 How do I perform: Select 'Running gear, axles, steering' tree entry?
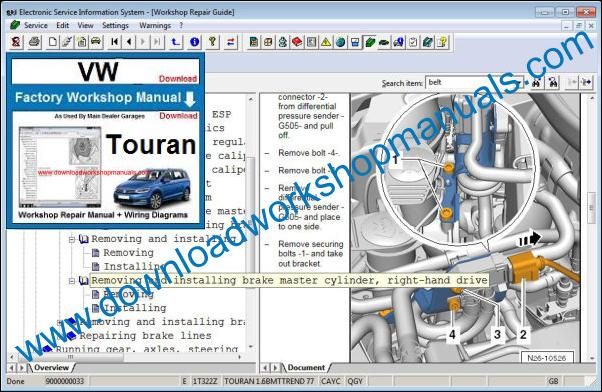[x=147, y=349]
